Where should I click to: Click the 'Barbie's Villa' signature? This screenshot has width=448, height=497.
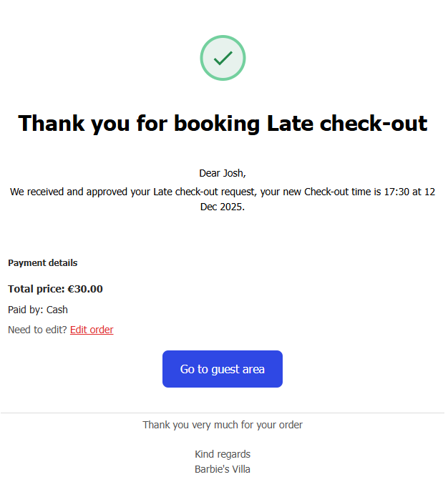pos(223,469)
